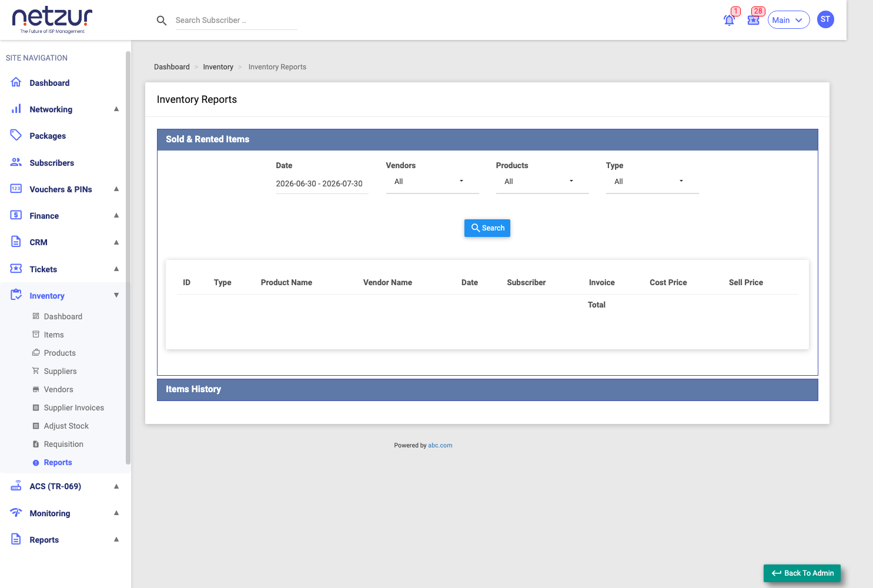Click the Vendors store icon
Screen dimensions: 873x588
[36, 389]
